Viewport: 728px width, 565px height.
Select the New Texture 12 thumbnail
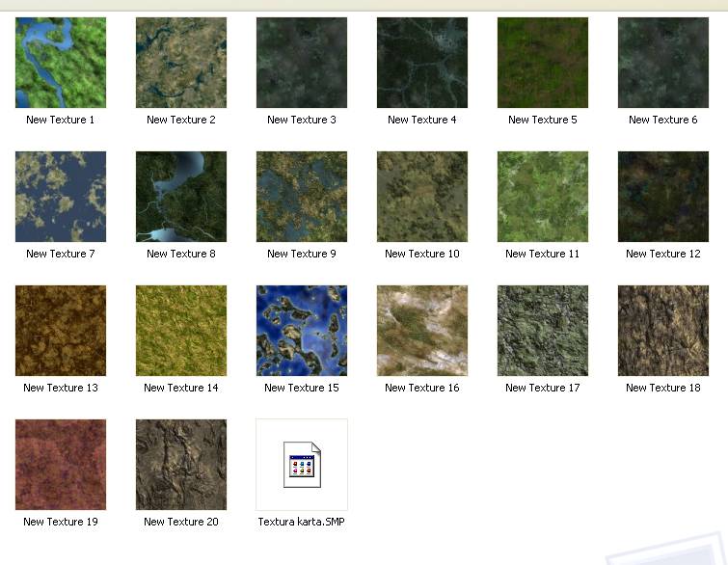pyautogui.click(x=663, y=197)
